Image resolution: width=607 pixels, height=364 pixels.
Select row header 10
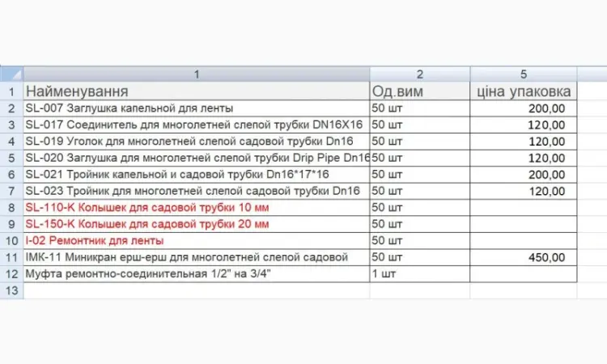tap(11, 240)
